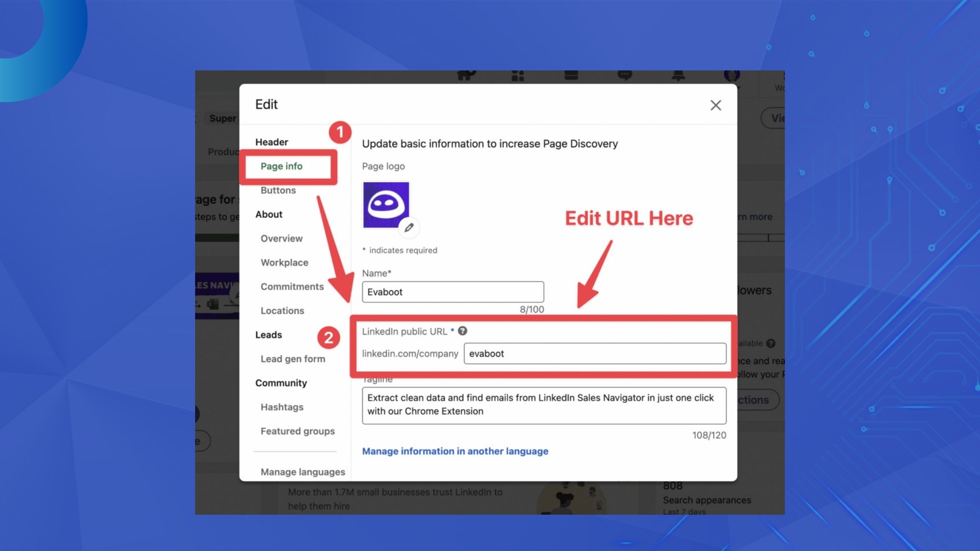Click the About heading in sidebar
Image resolution: width=980 pixels, height=551 pixels.
click(x=269, y=214)
